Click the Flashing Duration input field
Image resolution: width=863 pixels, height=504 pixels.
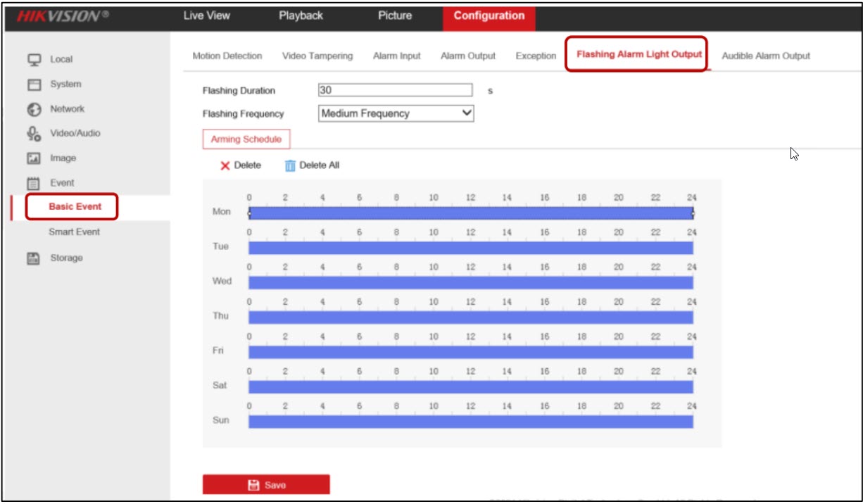[x=395, y=90]
